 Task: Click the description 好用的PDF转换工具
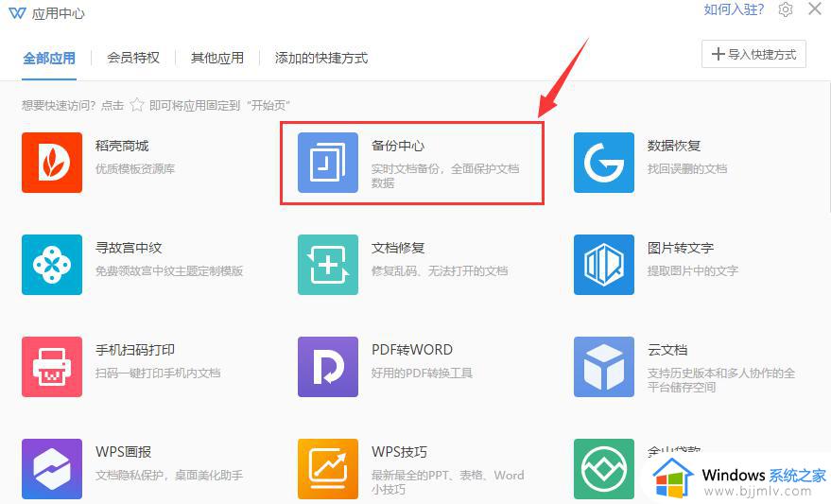click(422, 374)
